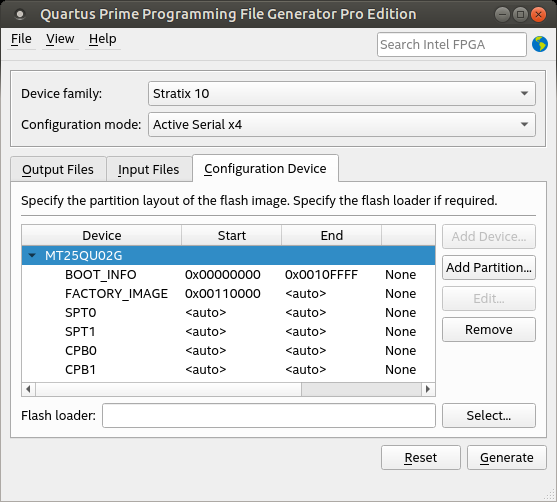Click the Generate button
The height and width of the screenshot is (502, 557).
pyautogui.click(x=507, y=458)
